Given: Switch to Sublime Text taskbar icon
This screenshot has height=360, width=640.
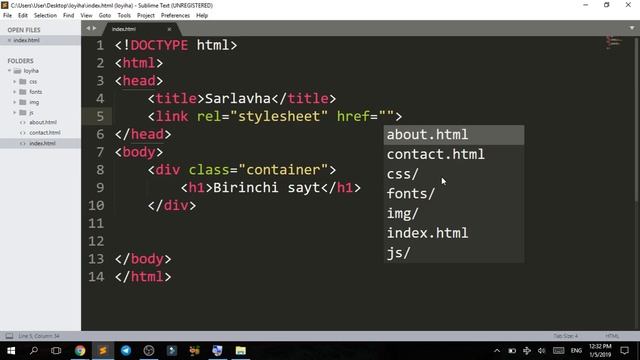Looking at the screenshot, I should coord(103,351).
